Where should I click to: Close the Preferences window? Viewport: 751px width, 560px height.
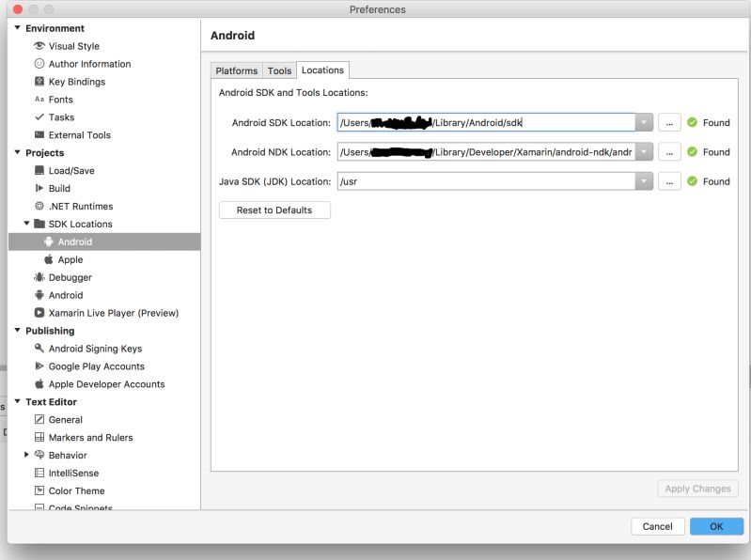tap(18, 9)
